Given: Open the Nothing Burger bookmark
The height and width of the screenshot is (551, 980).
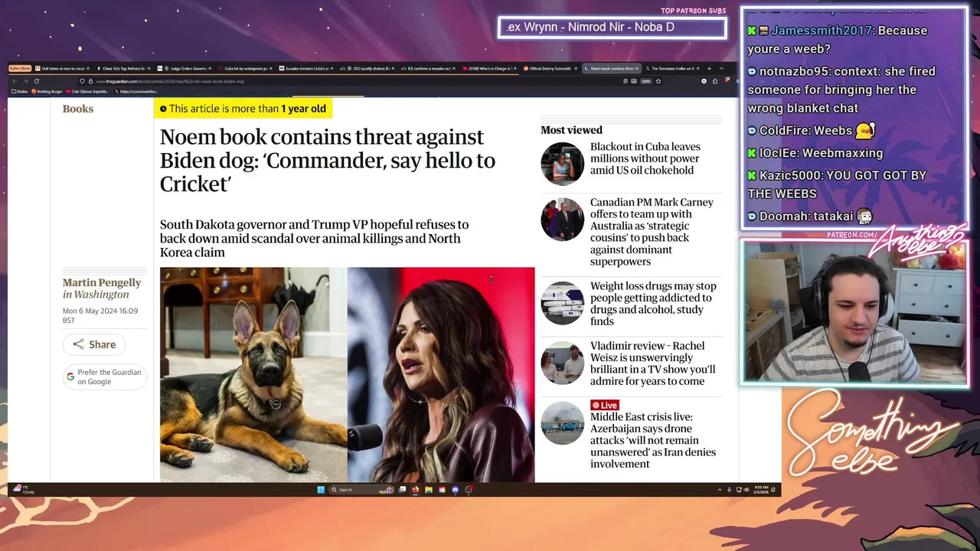Looking at the screenshot, I should [x=47, y=91].
